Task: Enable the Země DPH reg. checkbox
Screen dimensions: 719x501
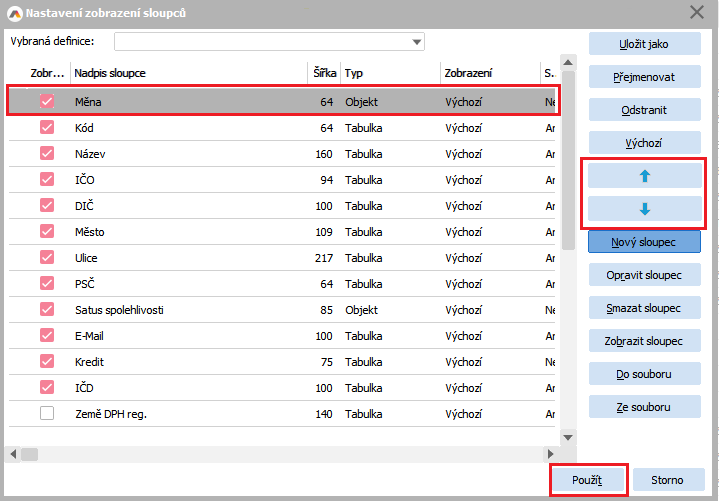Action: (x=47, y=413)
